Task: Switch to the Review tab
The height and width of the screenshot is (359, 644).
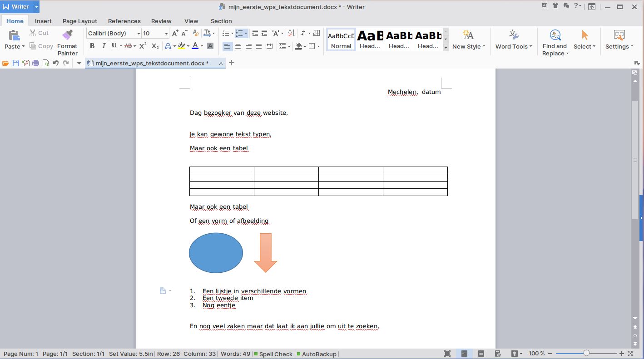Action: (161, 21)
